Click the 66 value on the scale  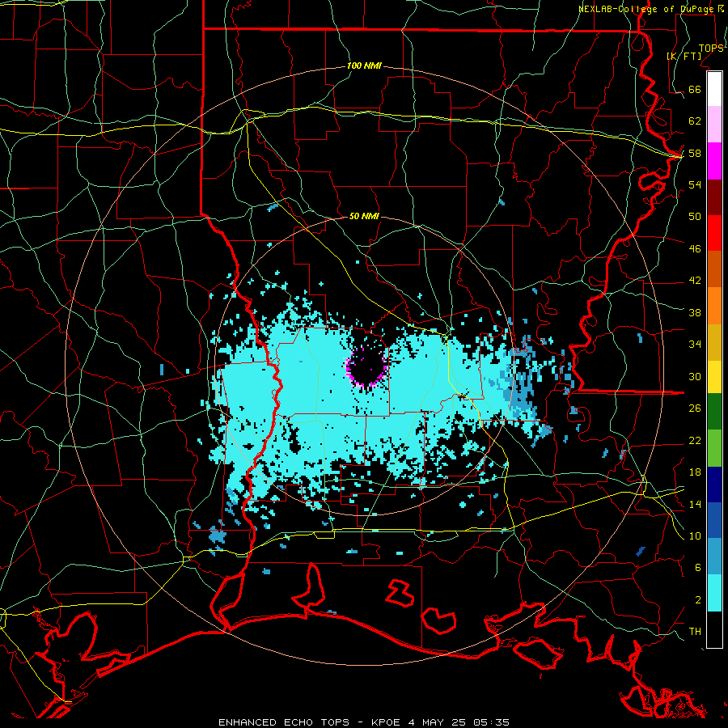[695, 89]
